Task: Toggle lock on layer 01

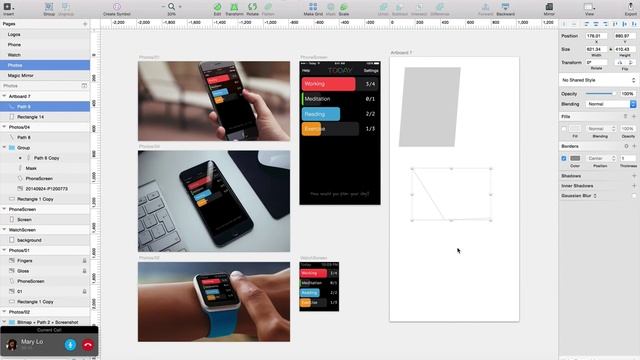Action: point(84,291)
